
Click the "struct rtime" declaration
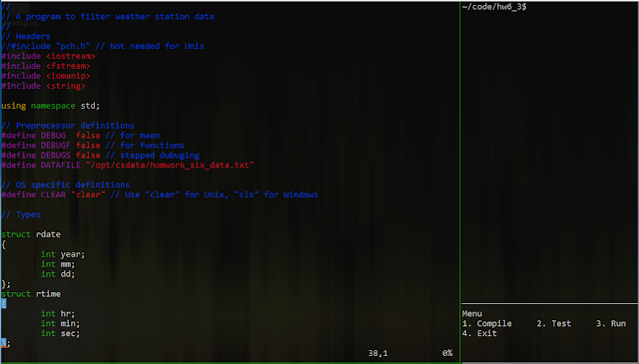tap(31, 294)
